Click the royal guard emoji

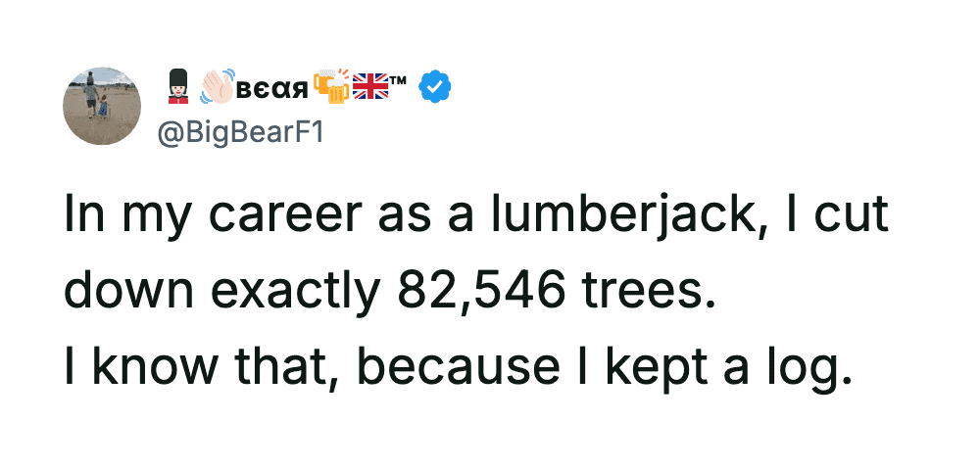pos(176,87)
